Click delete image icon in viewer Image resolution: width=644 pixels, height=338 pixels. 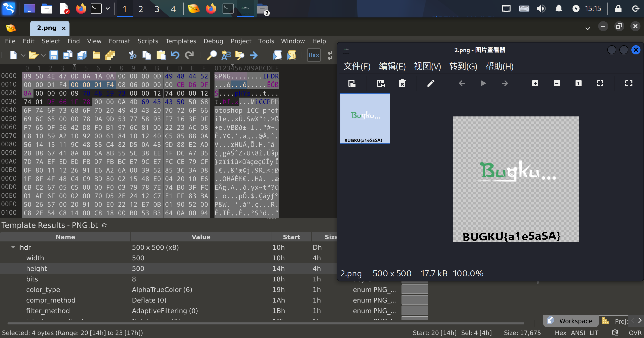402,83
